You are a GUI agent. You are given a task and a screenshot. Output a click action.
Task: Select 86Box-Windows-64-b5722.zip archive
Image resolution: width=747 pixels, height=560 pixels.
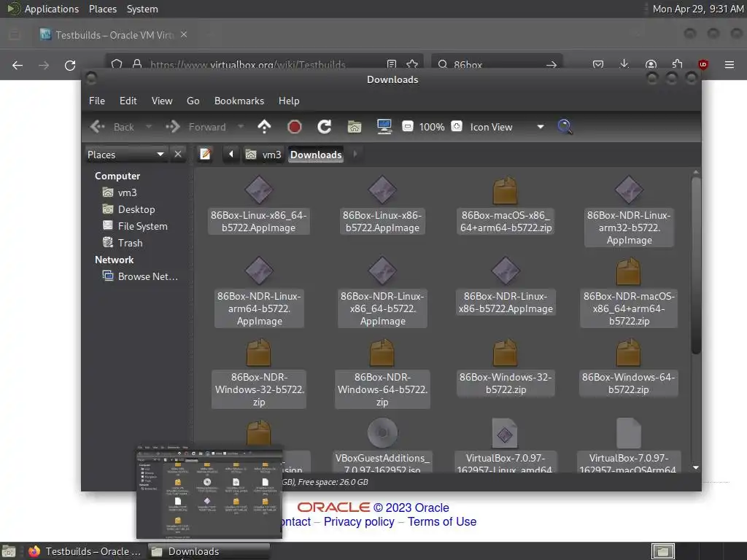628,352
